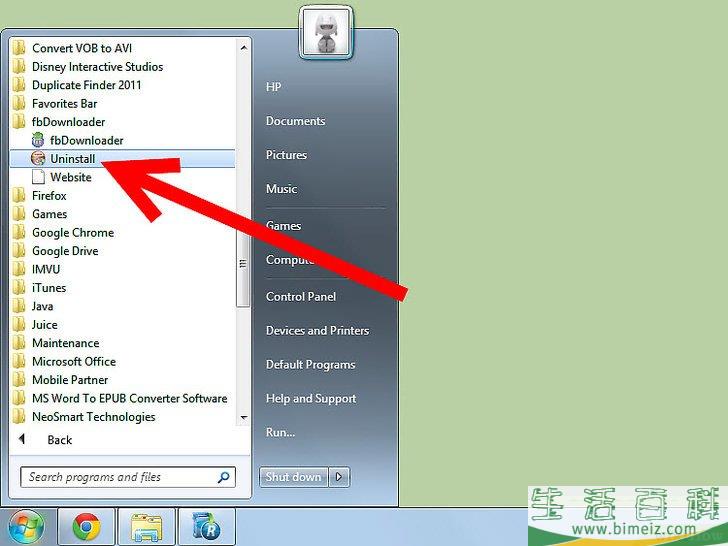
Task: Open Windows Explorer from the taskbar
Action: [x=147, y=526]
